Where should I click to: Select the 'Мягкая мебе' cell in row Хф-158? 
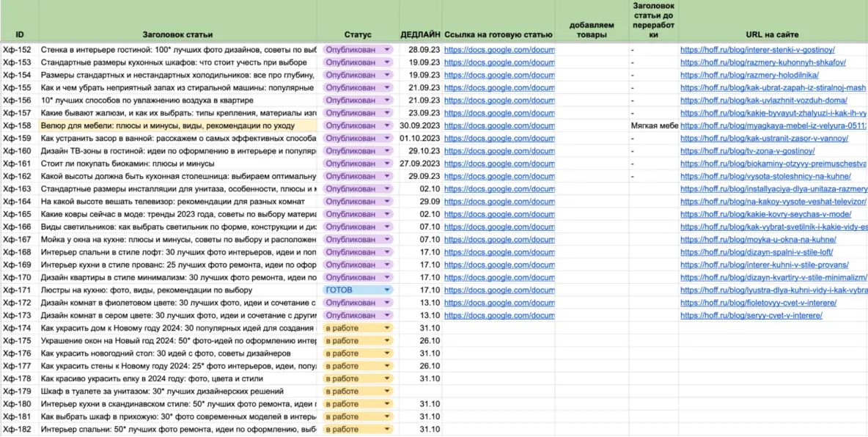(653, 125)
